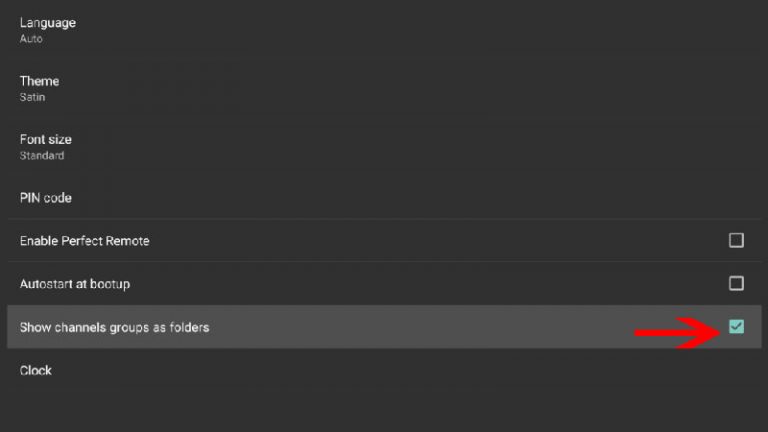The height and width of the screenshot is (432, 768).
Task: Open the Clock setting
Action: pyautogui.click(x=384, y=370)
